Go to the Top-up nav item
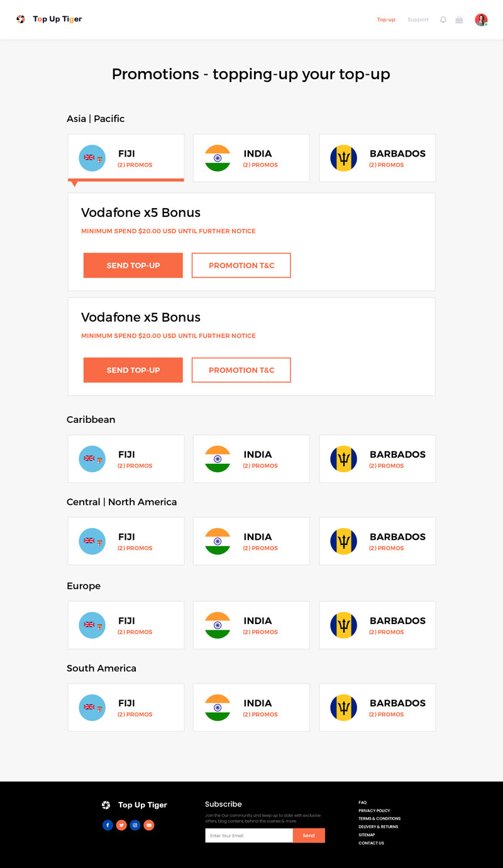The height and width of the screenshot is (868, 503). tap(386, 20)
